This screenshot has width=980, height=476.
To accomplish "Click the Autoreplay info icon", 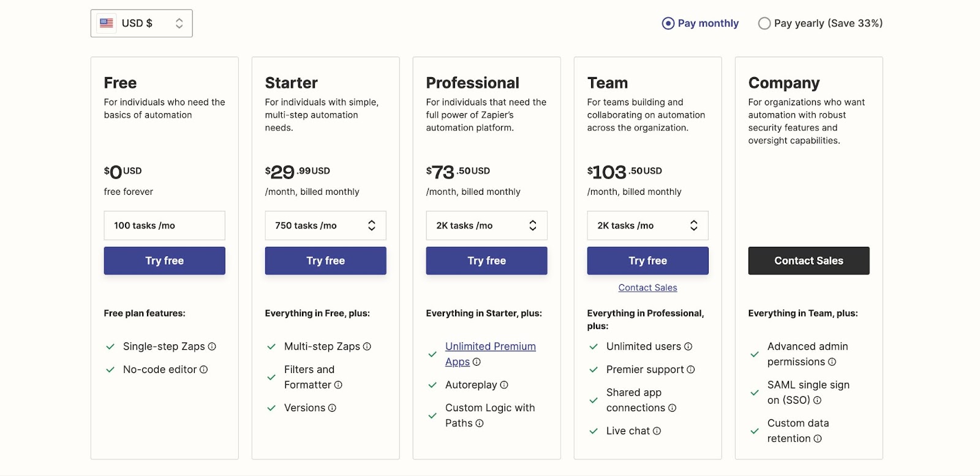I will [x=504, y=385].
